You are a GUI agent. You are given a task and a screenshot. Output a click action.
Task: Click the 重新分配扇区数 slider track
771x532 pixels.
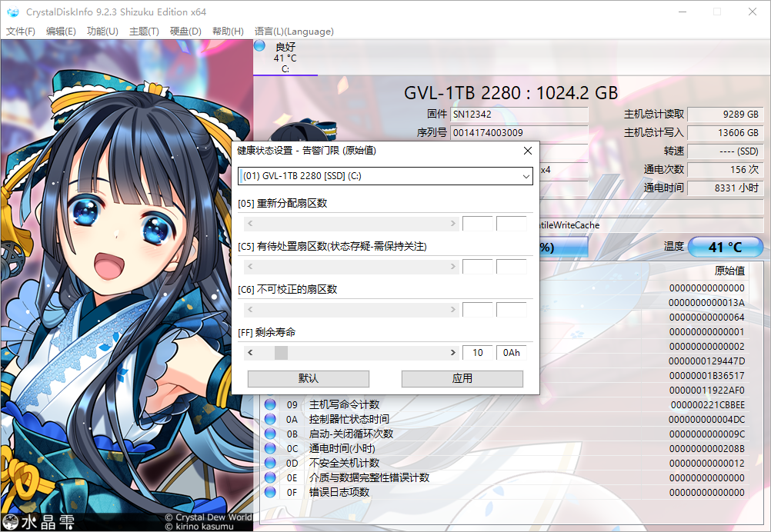coord(351,224)
